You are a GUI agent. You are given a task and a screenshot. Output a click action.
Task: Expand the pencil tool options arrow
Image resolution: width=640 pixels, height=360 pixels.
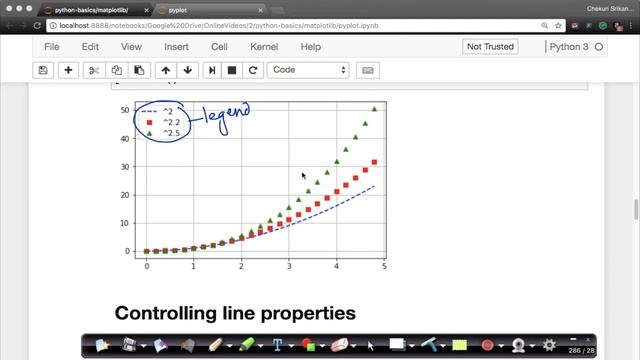229,346
